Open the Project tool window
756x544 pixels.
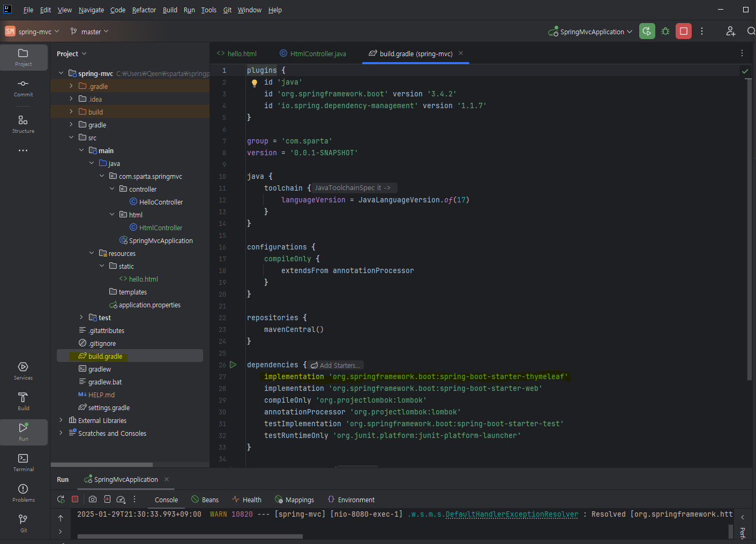tap(23, 57)
